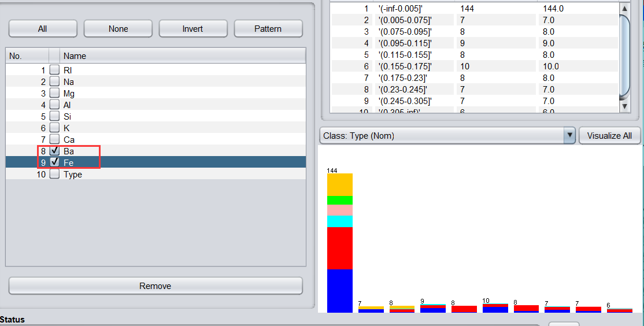Screen dimensions: 644x326
Task: Check the Al attribute checkbox
Action: (x=54, y=104)
